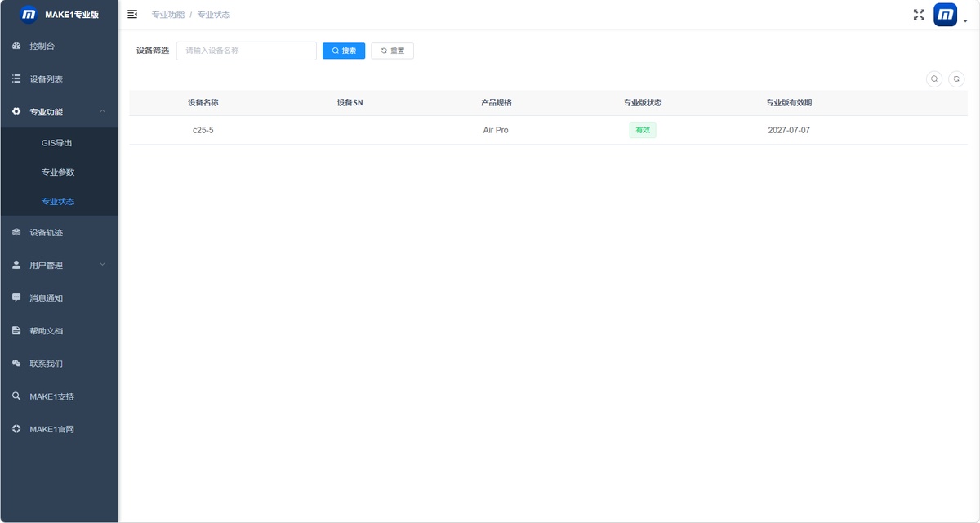Focus the 请输入设备名称 input field
The width and height of the screenshot is (980, 523).
247,51
